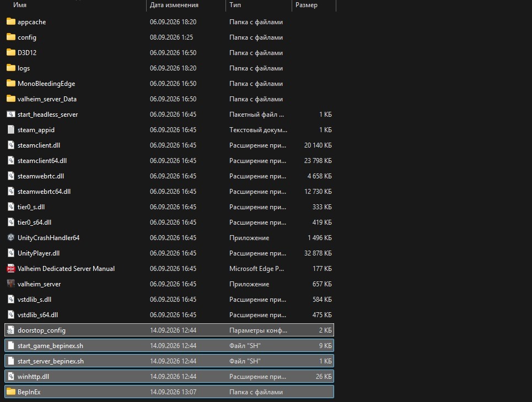This screenshot has height=402, width=532.
Task: Select the tier0_s.dll file name
Action: click(31, 207)
